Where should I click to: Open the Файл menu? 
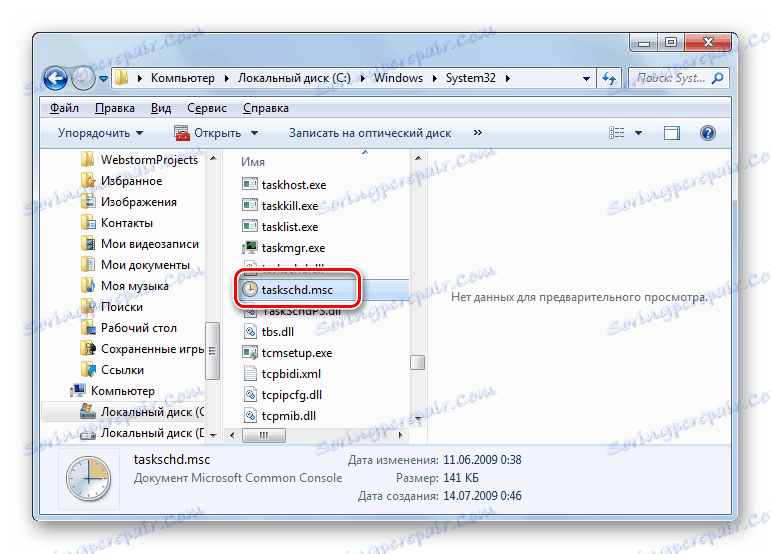[x=64, y=108]
